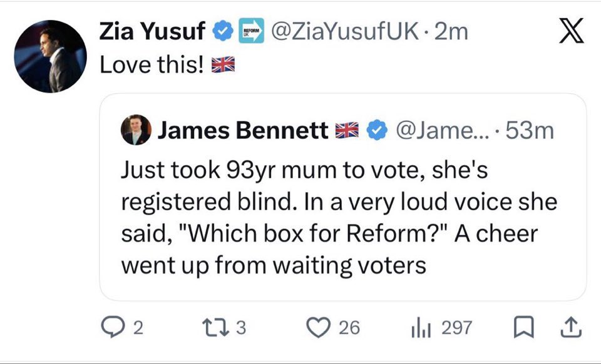This screenshot has width=601, height=364.
Task: Click the 53m quoted tweet timestamp
Action: tap(530, 130)
